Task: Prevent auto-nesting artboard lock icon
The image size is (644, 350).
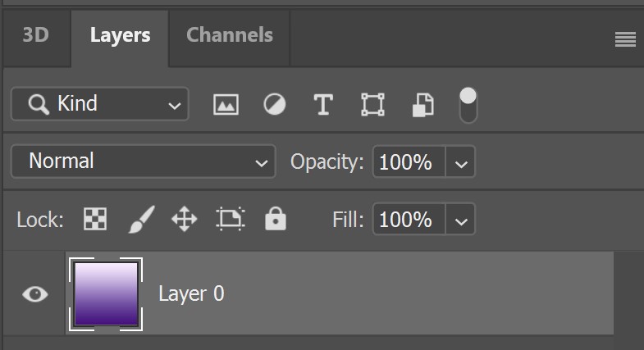Action: coord(230,219)
